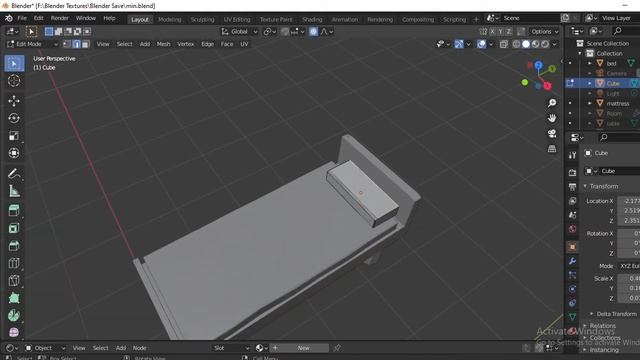Open the Render menu

point(60,18)
